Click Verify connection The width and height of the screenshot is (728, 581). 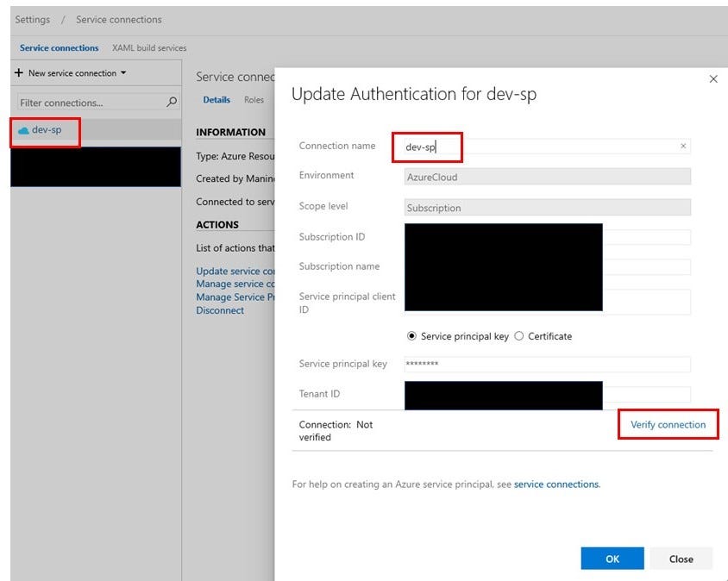tap(668, 424)
